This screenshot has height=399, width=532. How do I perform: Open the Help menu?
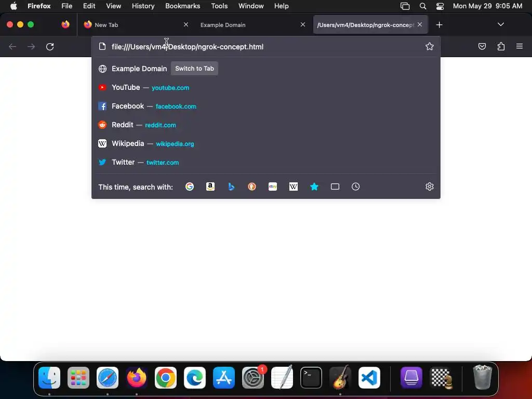281,6
